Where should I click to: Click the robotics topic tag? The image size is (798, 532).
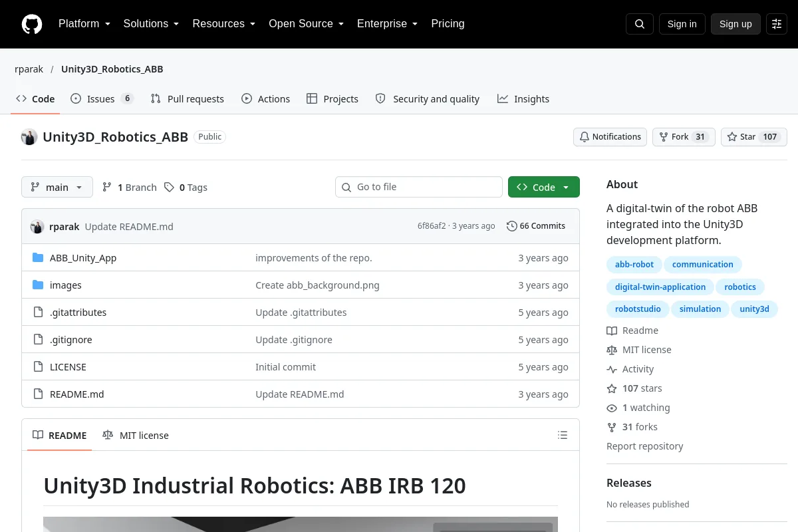click(740, 287)
